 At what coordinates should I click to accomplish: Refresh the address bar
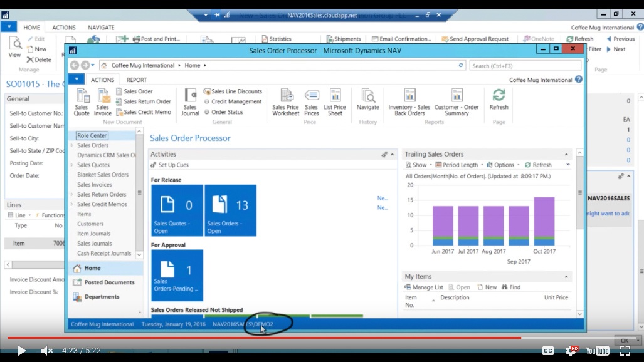460,65
